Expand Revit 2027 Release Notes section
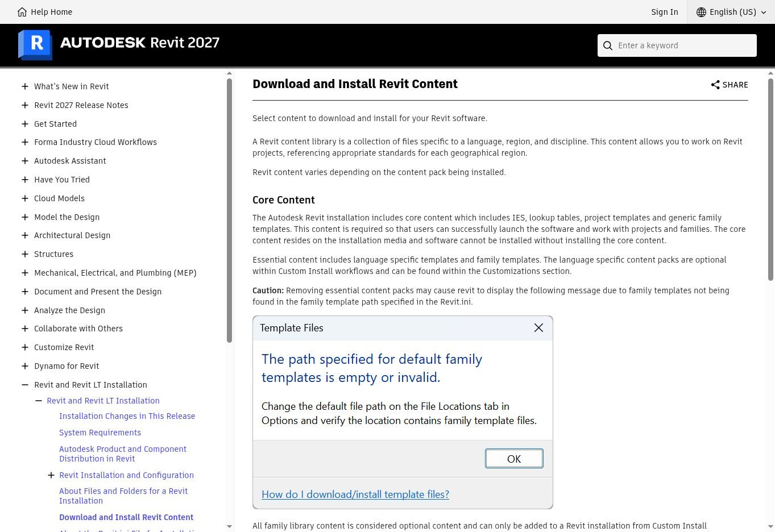The height and width of the screenshot is (532, 775). click(25, 105)
